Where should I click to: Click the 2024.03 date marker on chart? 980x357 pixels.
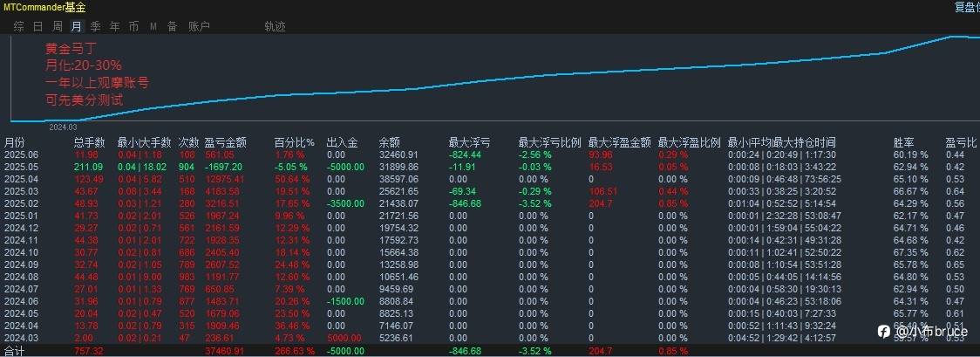63,127
